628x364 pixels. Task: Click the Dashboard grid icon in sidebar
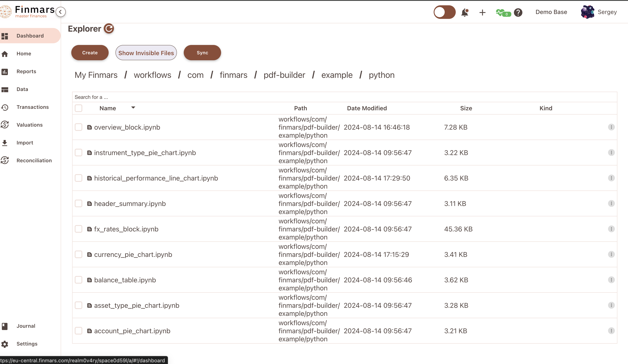click(x=5, y=36)
